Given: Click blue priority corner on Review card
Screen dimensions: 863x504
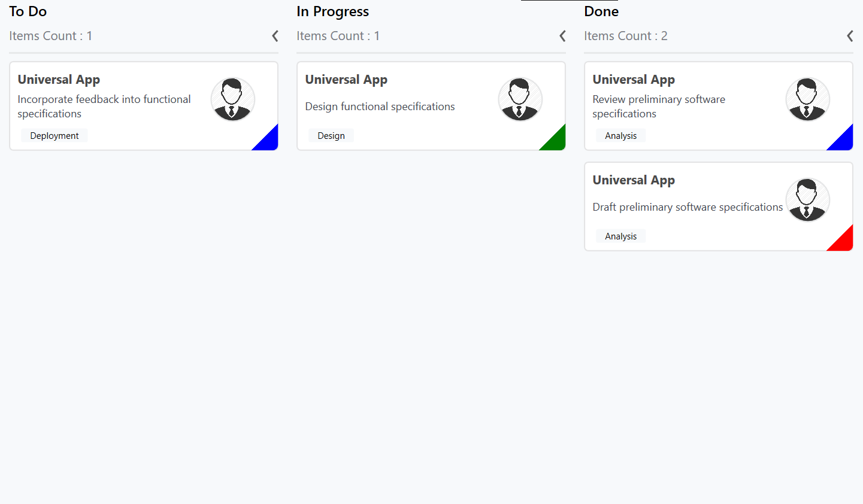Looking at the screenshot, I should click(844, 141).
